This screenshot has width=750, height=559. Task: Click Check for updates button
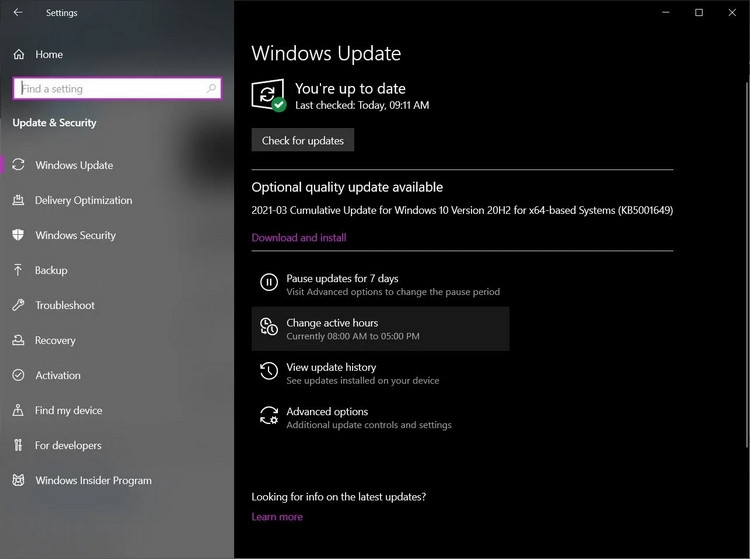click(x=303, y=140)
